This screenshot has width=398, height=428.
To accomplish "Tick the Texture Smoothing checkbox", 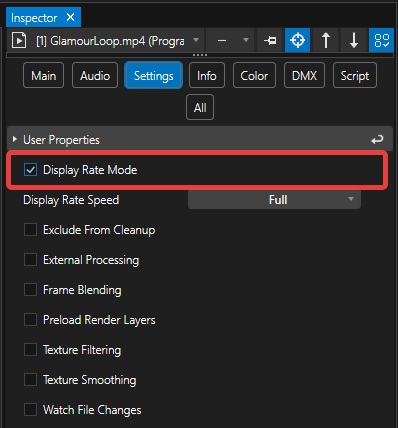I will (30, 380).
